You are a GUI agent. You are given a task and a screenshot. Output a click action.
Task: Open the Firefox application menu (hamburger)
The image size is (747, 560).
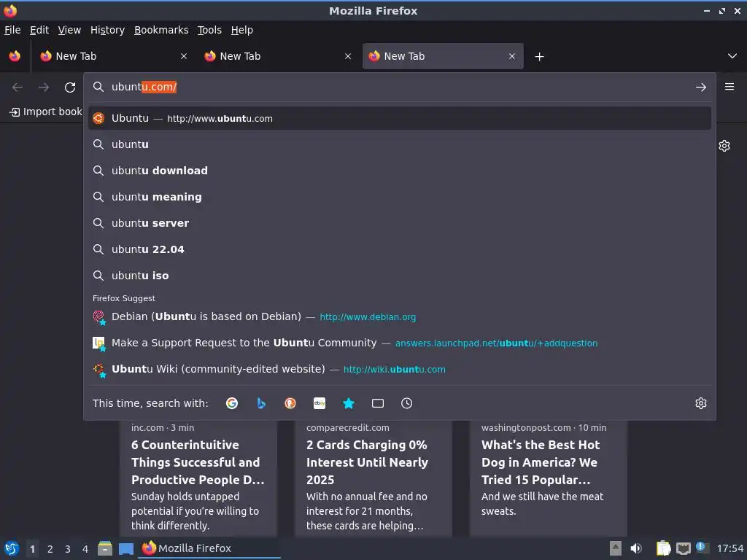pos(729,87)
